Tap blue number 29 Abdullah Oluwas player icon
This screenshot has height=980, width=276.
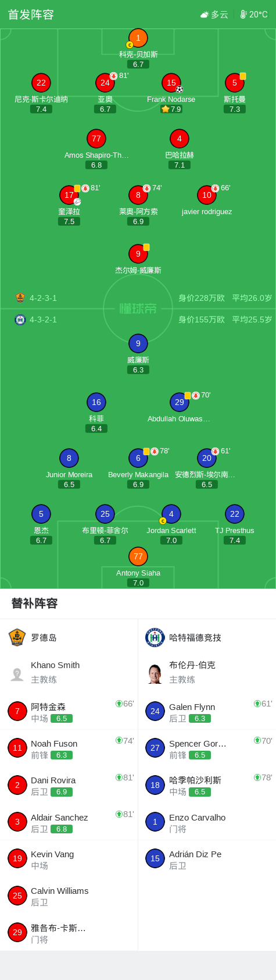[x=180, y=402]
